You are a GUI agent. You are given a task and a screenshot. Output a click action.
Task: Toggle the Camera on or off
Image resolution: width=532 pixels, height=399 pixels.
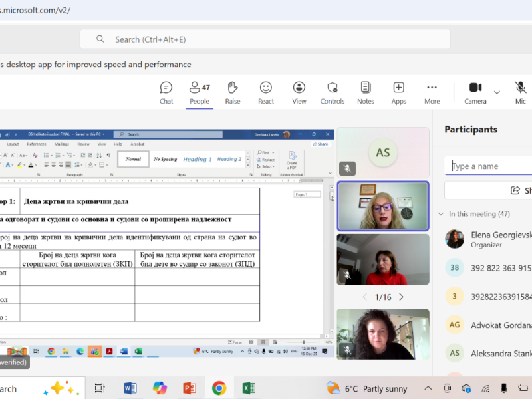[475, 92]
